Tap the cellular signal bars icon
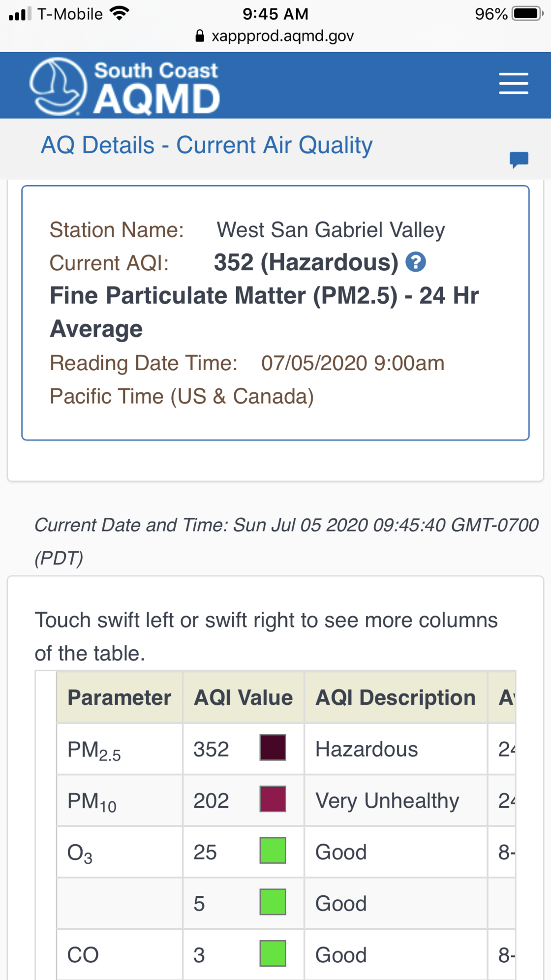 [20, 14]
